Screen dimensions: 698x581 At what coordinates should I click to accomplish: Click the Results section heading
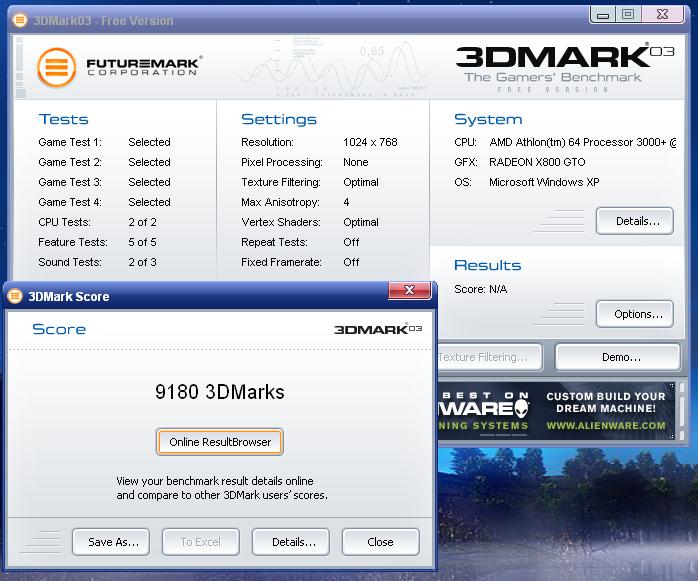click(487, 265)
